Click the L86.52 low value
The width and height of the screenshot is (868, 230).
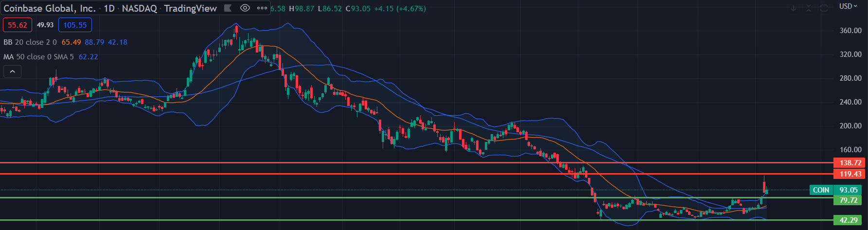coord(330,9)
